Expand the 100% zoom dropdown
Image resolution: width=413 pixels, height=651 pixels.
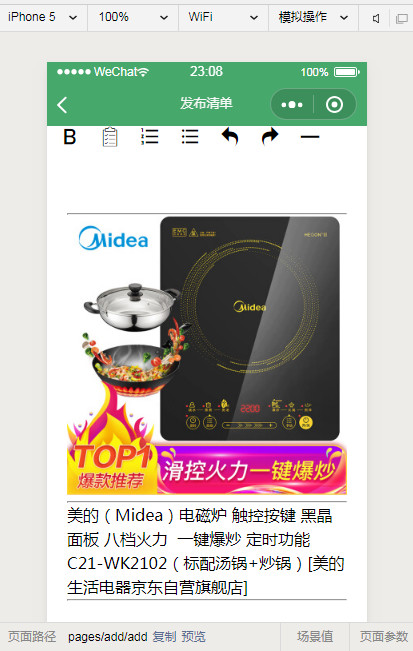pos(133,17)
